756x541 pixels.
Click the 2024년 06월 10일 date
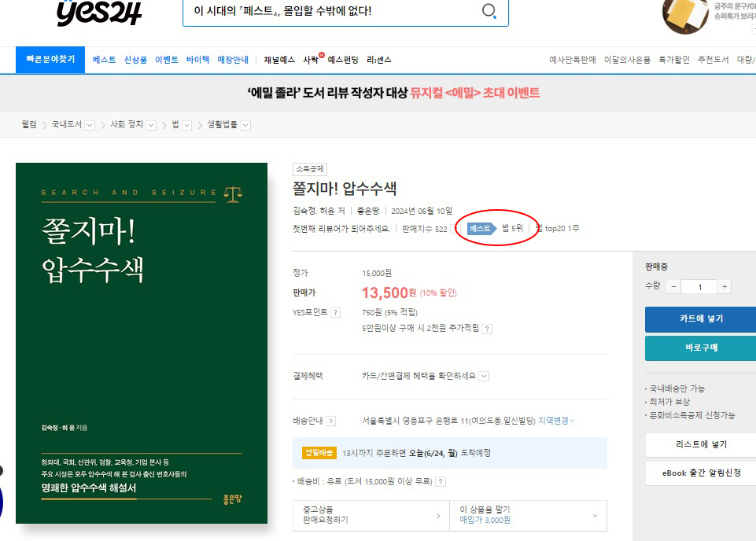pos(422,211)
